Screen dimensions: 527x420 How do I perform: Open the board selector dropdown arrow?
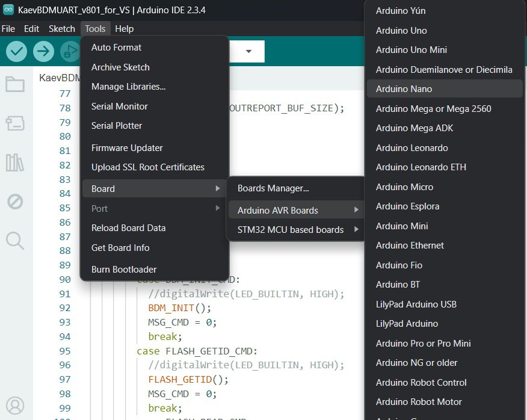pyautogui.click(x=248, y=52)
